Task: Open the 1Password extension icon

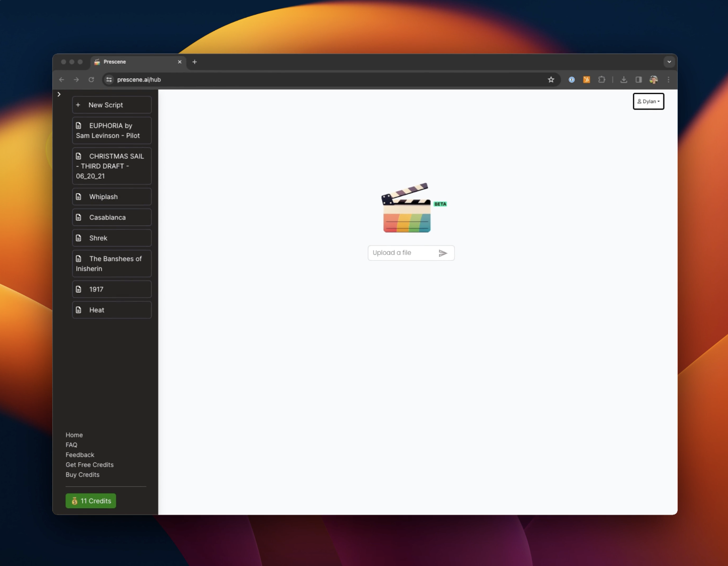Action: (x=572, y=80)
